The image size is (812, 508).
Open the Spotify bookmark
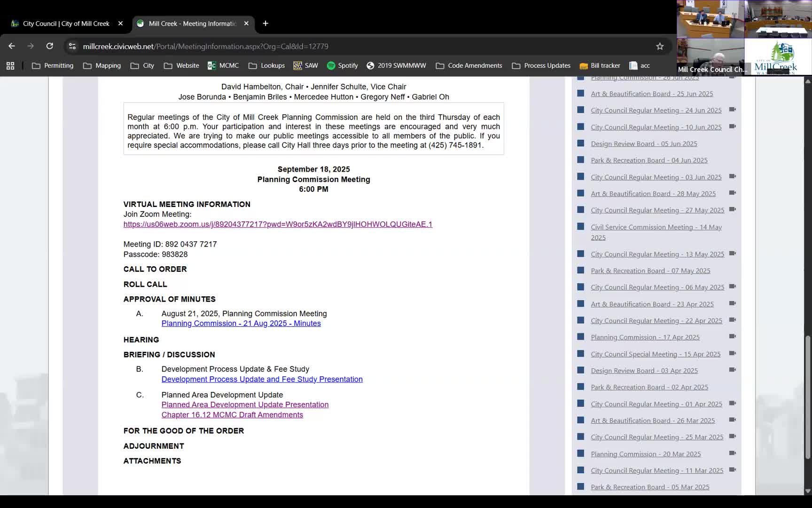pos(342,66)
